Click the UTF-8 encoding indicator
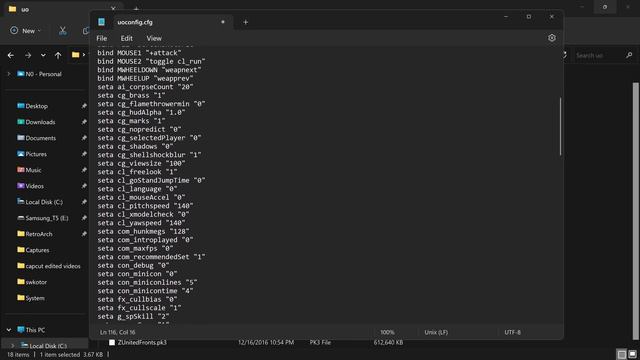The width and height of the screenshot is (640, 360). 512,332
